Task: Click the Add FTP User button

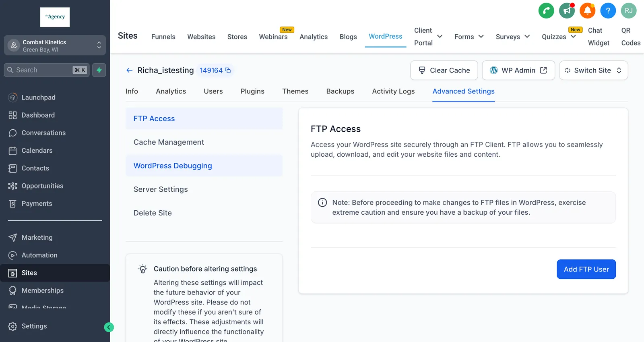Action: 586,269
